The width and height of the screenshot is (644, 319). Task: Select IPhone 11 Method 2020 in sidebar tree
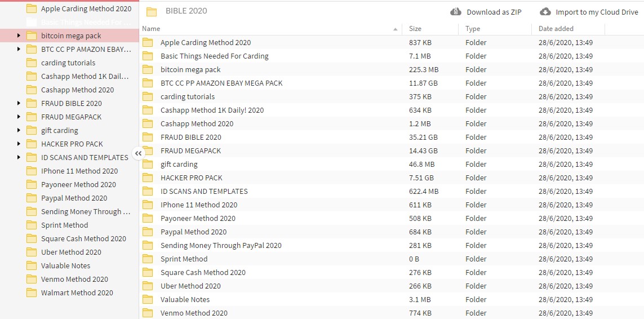point(79,171)
